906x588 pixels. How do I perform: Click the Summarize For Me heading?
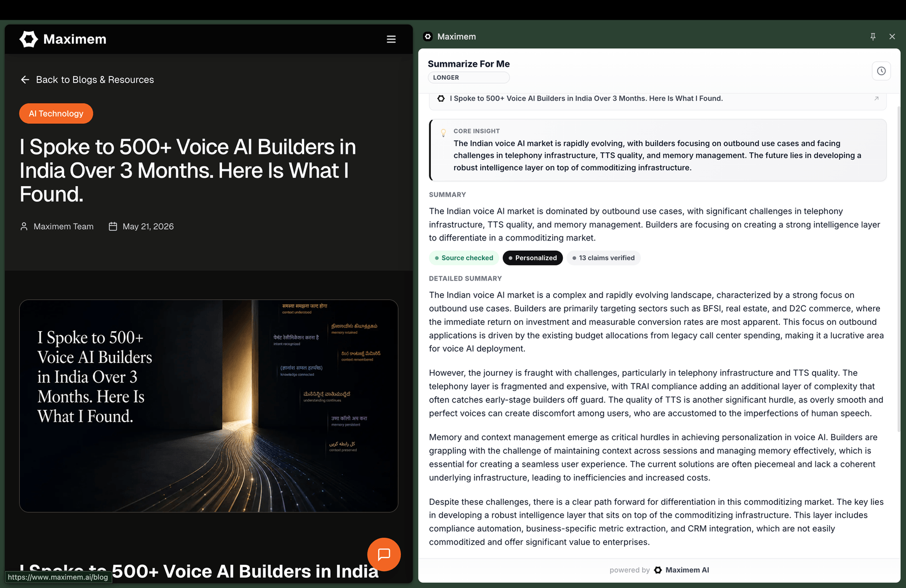(469, 64)
